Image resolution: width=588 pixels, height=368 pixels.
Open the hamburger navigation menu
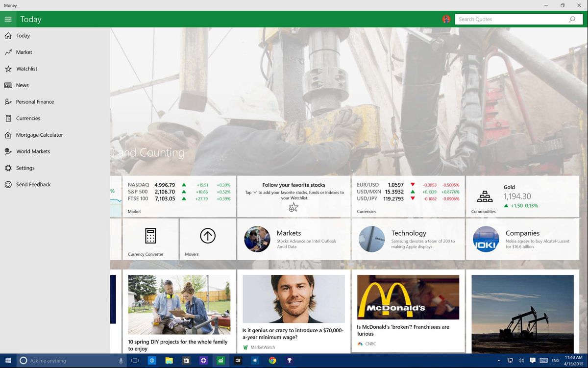tap(8, 19)
